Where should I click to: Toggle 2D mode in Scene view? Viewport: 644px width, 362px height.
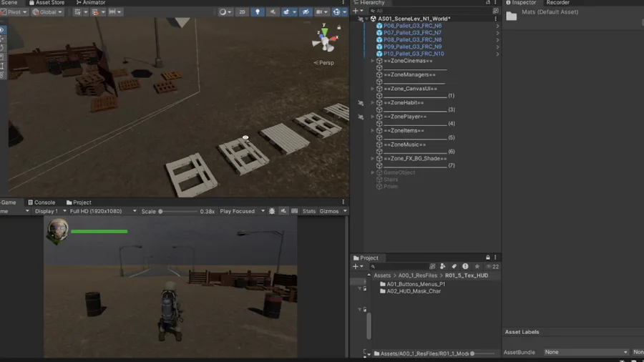click(242, 12)
